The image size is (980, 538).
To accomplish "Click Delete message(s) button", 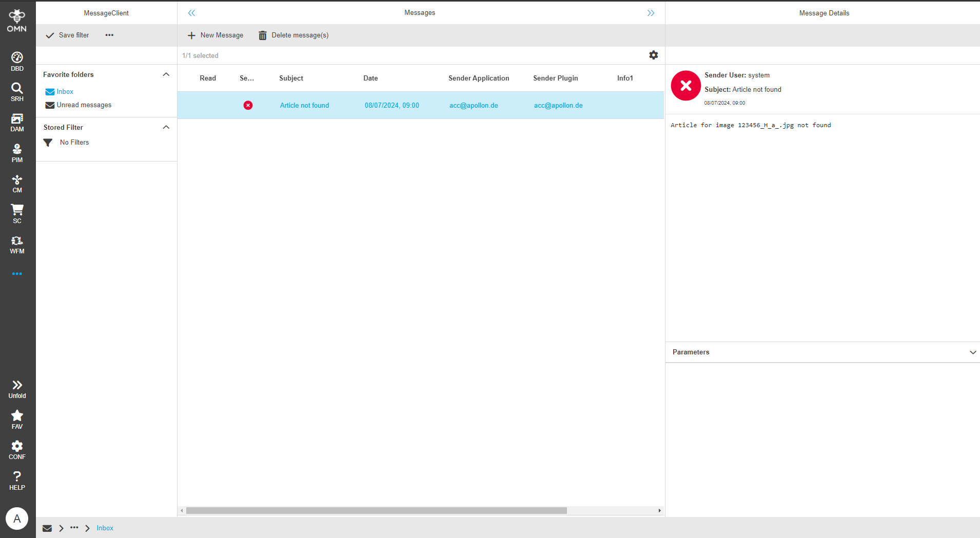I will pyautogui.click(x=293, y=35).
